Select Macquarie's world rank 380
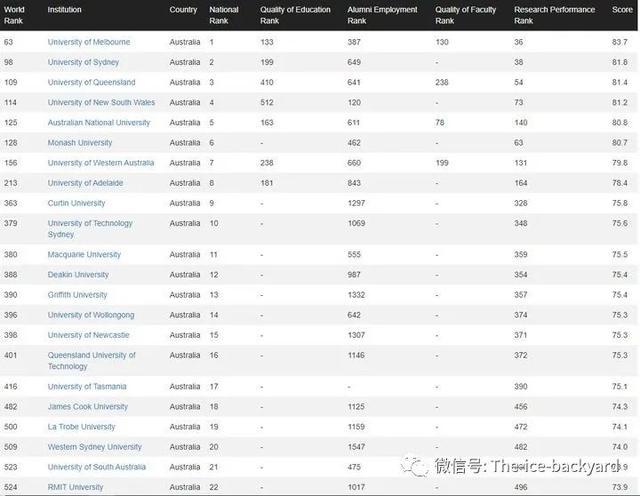Screen dimensions: 640x496 11,255
